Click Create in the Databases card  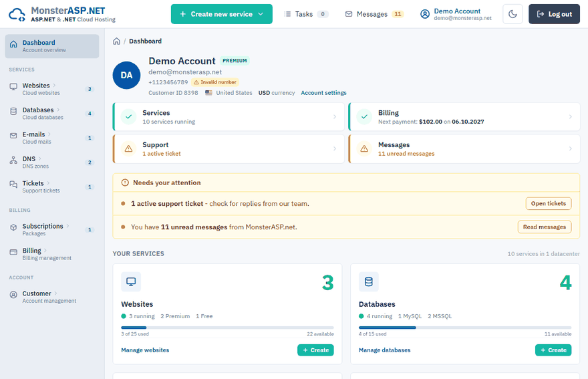click(x=553, y=350)
